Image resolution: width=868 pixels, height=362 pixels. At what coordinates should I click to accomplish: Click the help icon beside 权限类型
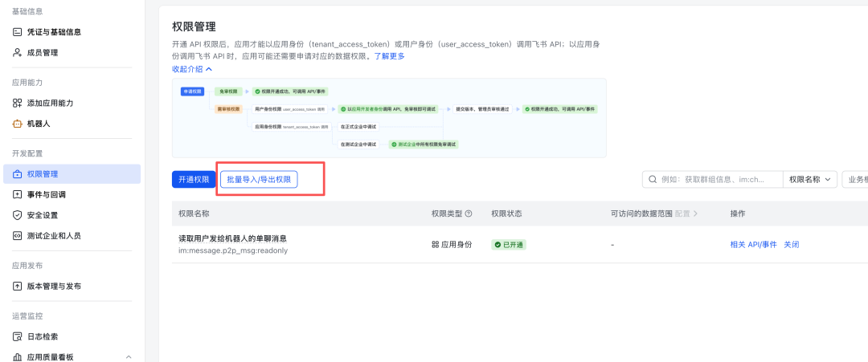click(x=469, y=214)
